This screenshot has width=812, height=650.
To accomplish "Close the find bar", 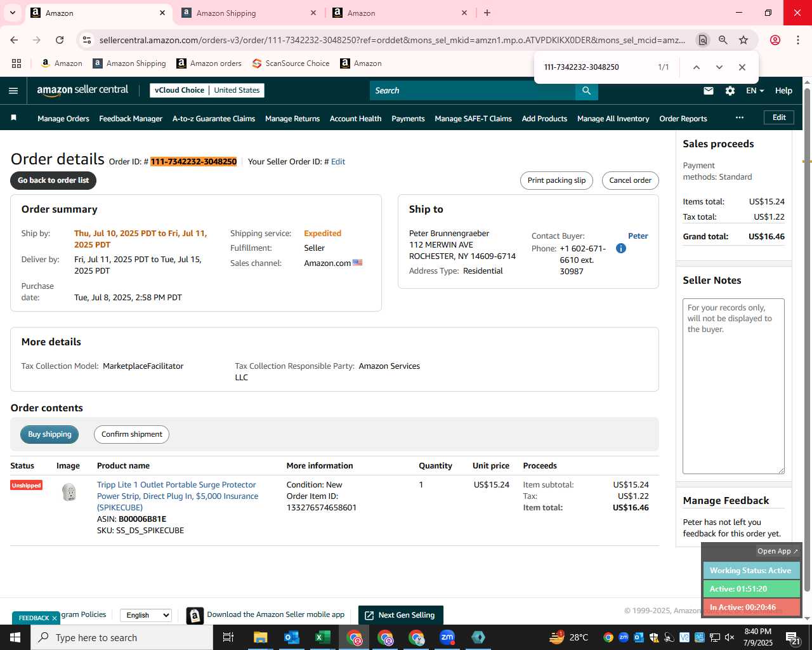I will [x=742, y=67].
